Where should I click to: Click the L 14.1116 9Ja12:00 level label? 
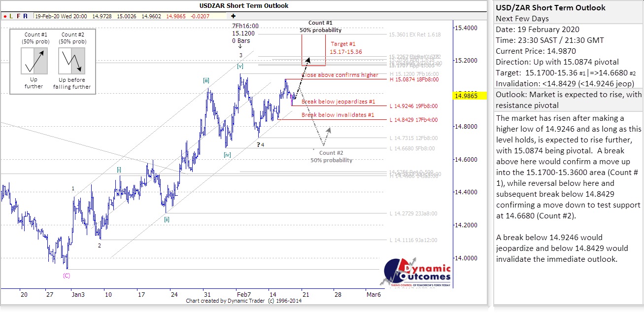point(413,240)
